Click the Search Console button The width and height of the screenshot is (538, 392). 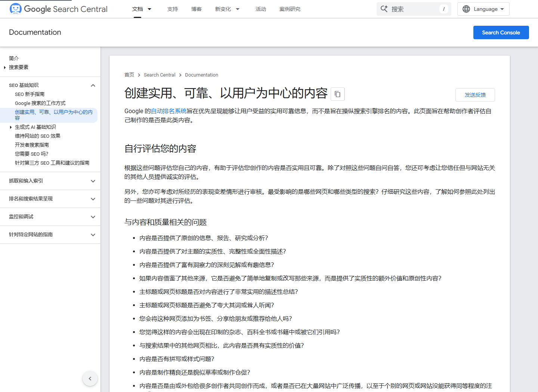point(501,32)
